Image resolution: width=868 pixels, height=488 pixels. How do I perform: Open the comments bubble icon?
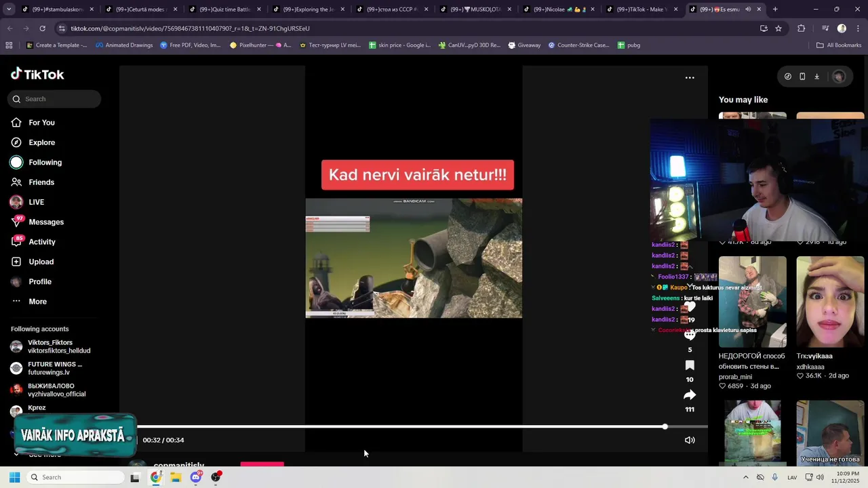pyautogui.click(x=690, y=335)
